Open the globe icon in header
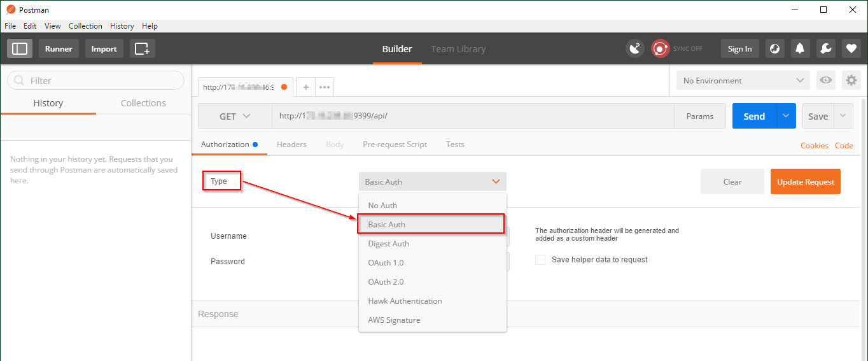Screen dimensions: 868x361 tap(774, 48)
